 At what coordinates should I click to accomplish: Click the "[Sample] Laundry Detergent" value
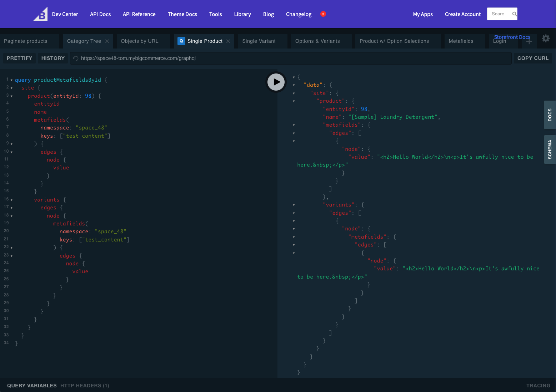click(x=393, y=117)
